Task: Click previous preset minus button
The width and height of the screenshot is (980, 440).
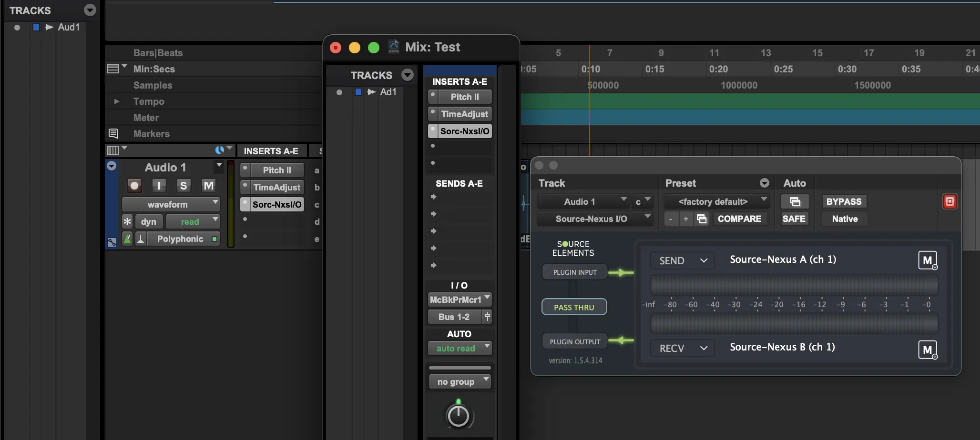Action: coord(671,219)
